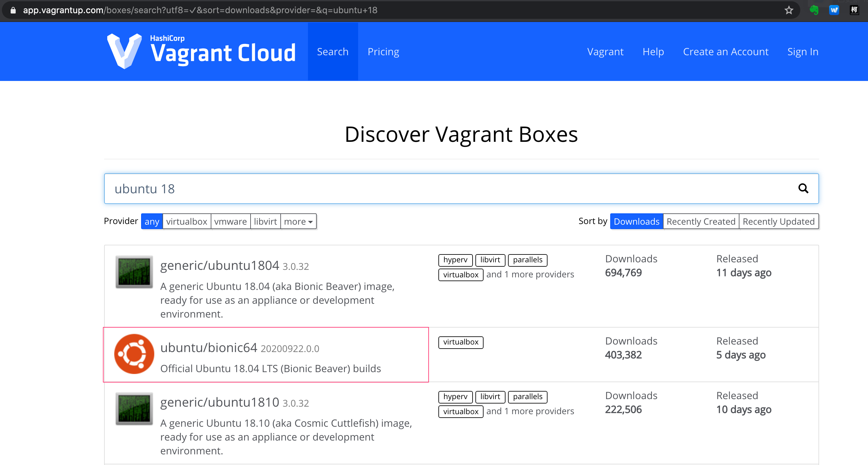Click the Cosmic Cuttlefish description text
Screen dimensions: 868x465
(x=286, y=437)
